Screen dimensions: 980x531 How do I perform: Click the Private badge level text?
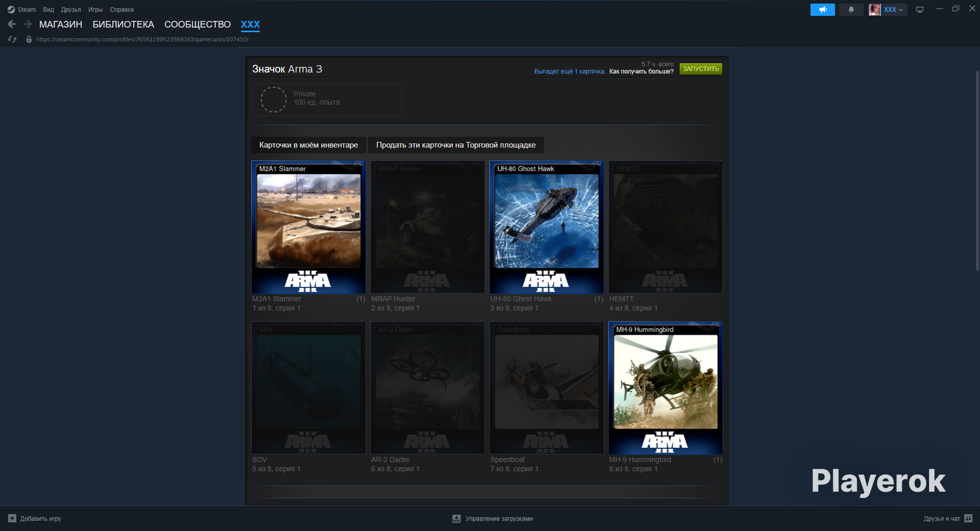click(305, 94)
